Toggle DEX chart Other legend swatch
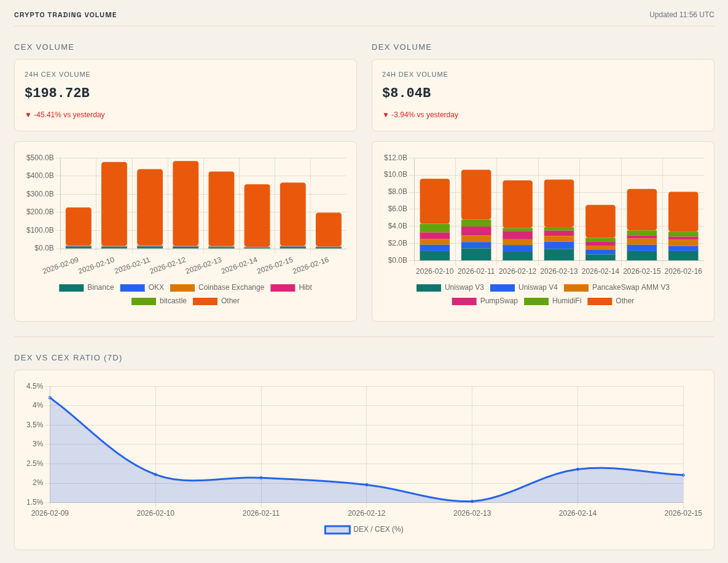Screen dimensions: 728x563 click(x=600, y=301)
